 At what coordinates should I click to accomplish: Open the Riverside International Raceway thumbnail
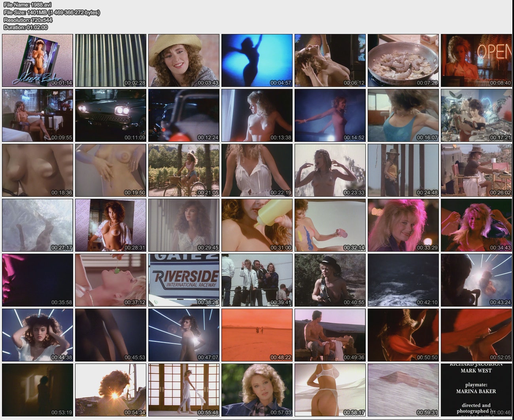[184, 280]
